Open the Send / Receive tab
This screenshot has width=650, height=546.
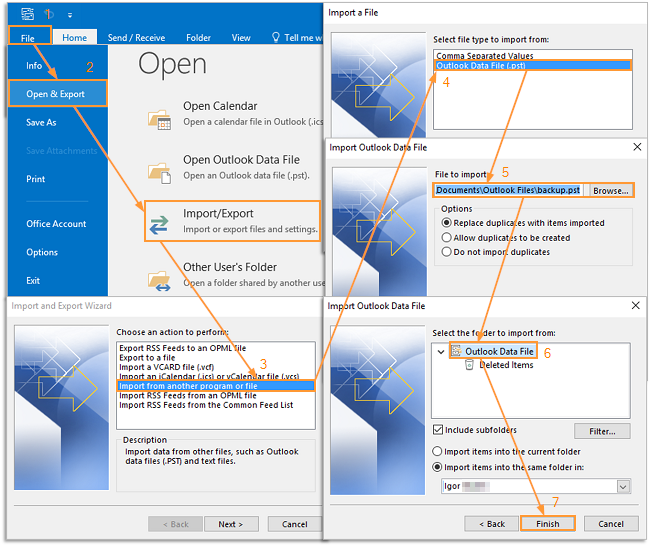(x=136, y=38)
